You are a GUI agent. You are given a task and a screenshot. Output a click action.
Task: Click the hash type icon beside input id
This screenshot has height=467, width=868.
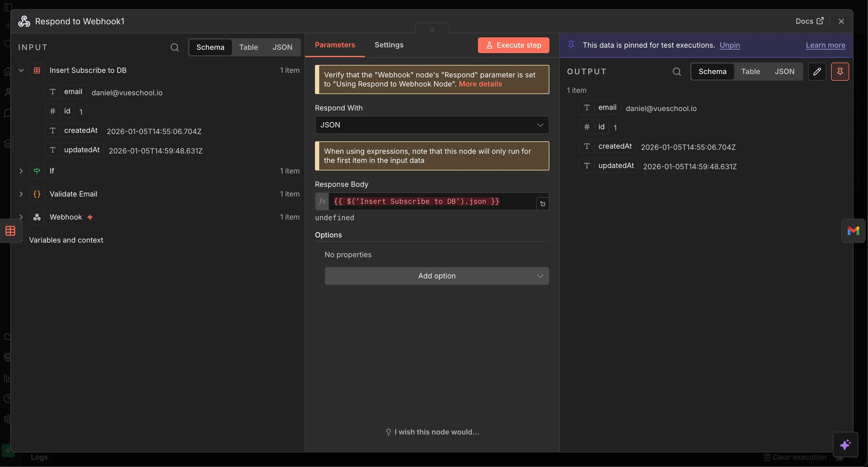(x=52, y=111)
